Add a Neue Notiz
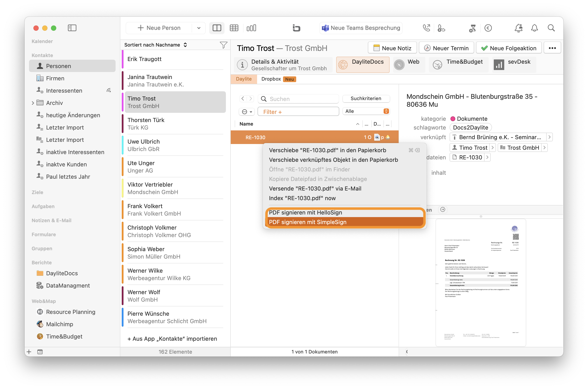The width and height of the screenshot is (588, 389). pos(392,48)
